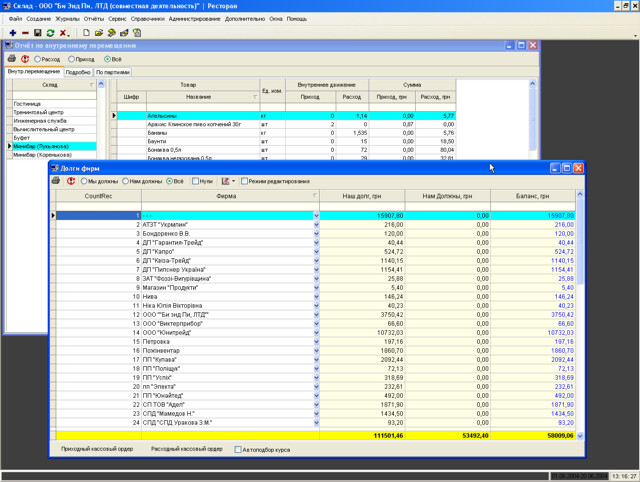The width and height of the screenshot is (640, 482).
Task: Tick the 'Автоподбор курса' checkbox
Action: click(237, 449)
